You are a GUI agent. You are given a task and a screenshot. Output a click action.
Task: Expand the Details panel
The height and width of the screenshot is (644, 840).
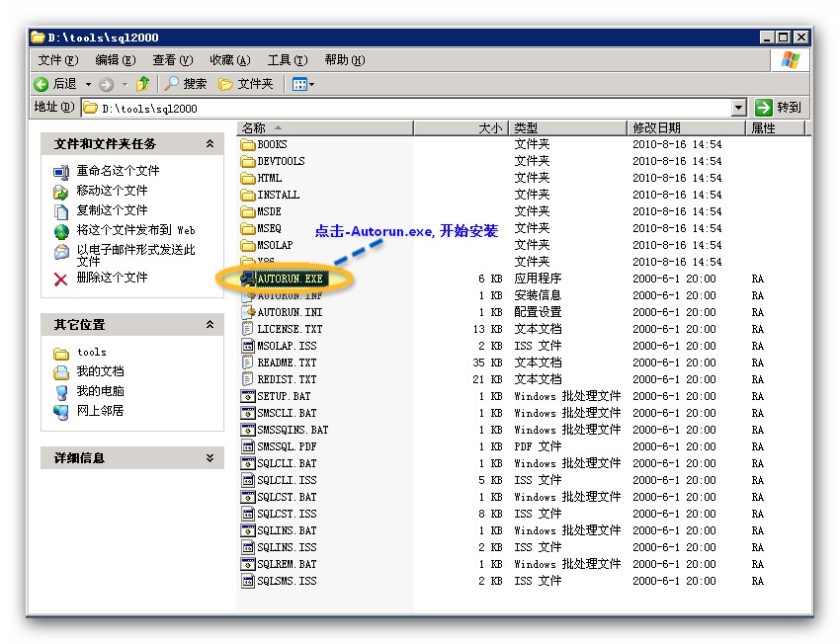click(x=210, y=458)
